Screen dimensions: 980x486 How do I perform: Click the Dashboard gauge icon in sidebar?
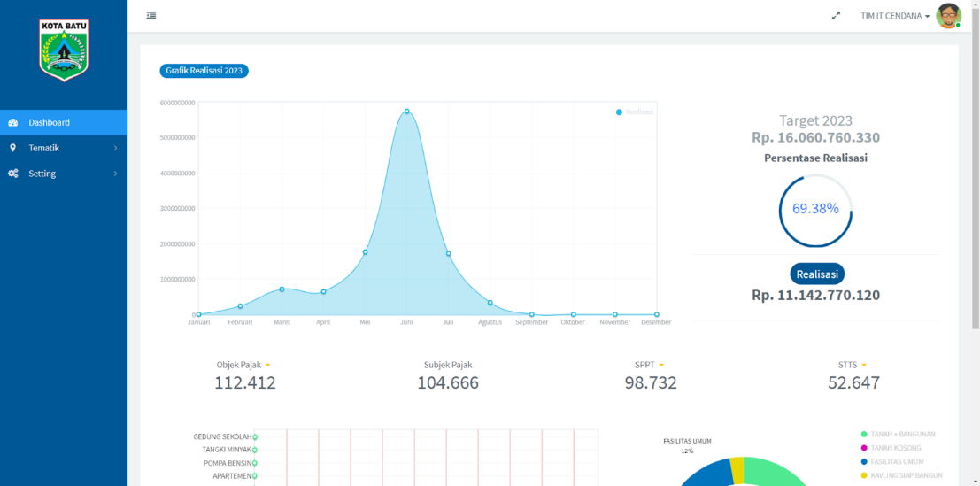pyautogui.click(x=13, y=122)
